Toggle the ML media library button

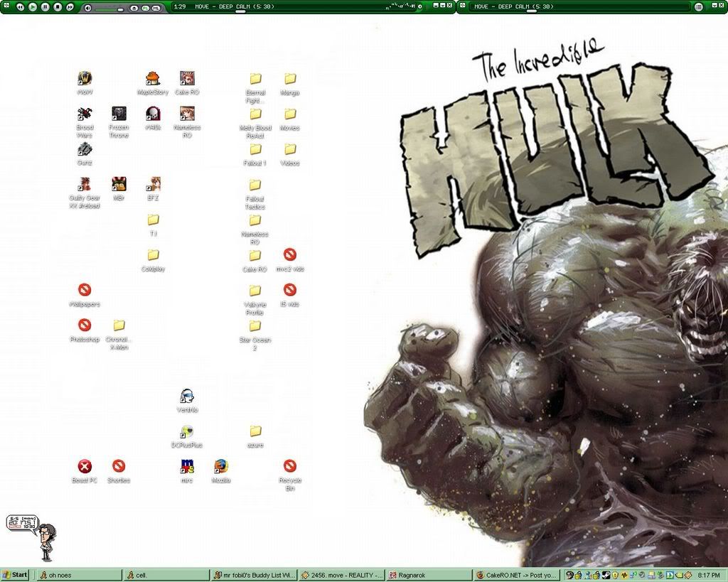pos(156,9)
